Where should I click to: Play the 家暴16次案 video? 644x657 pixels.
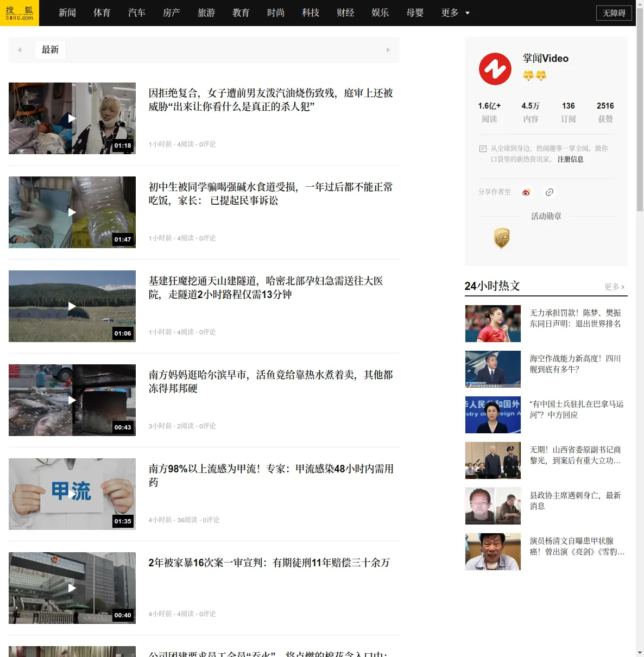pos(72,588)
